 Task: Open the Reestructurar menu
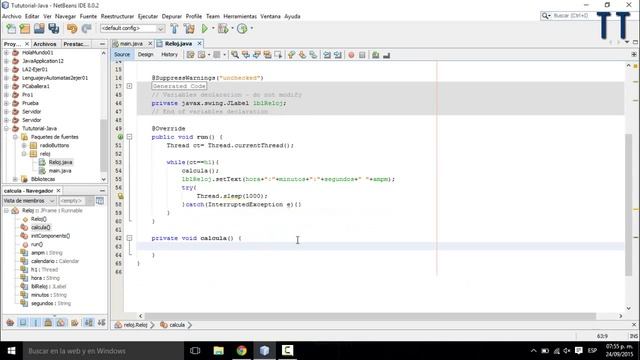(x=118, y=16)
